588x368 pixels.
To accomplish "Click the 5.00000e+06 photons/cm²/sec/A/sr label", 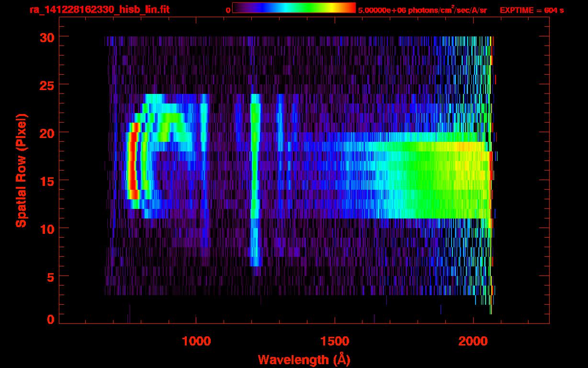I will (x=422, y=10).
